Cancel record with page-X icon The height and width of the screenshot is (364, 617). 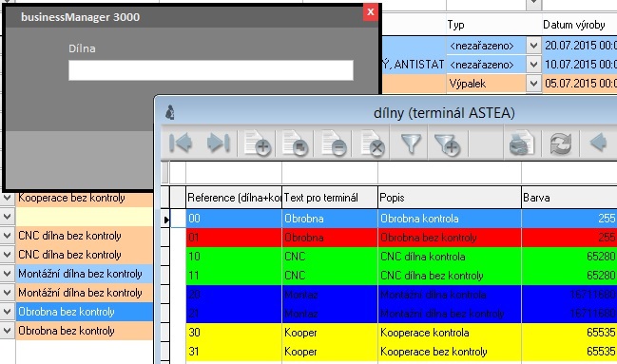[x=373, y=143]
